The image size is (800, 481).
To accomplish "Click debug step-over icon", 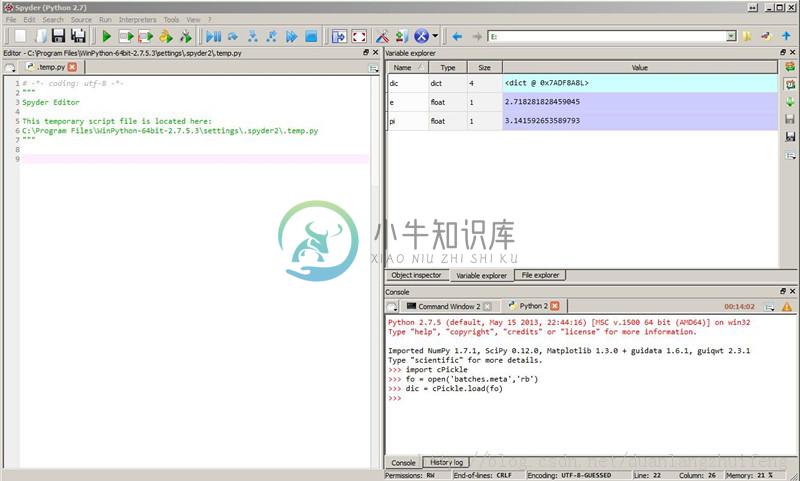I will click(233, 36).
